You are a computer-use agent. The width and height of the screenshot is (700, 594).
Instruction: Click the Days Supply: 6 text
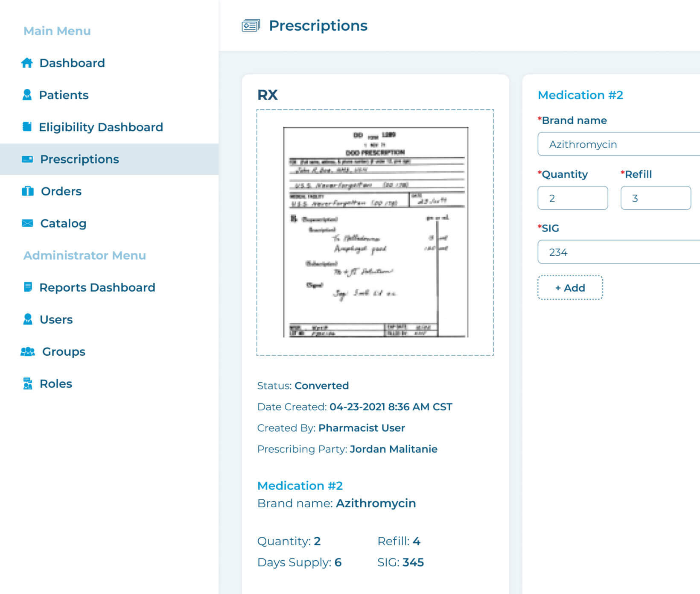(300, 562)
